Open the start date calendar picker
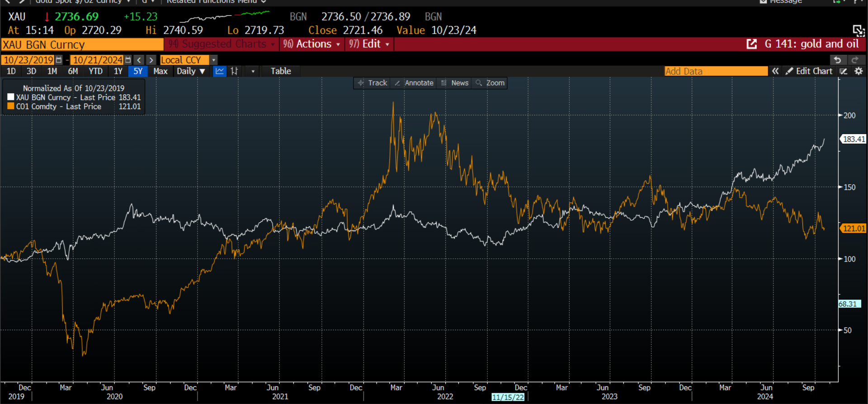Viewport: 868px width, 404px height. [x=59, y=60]
